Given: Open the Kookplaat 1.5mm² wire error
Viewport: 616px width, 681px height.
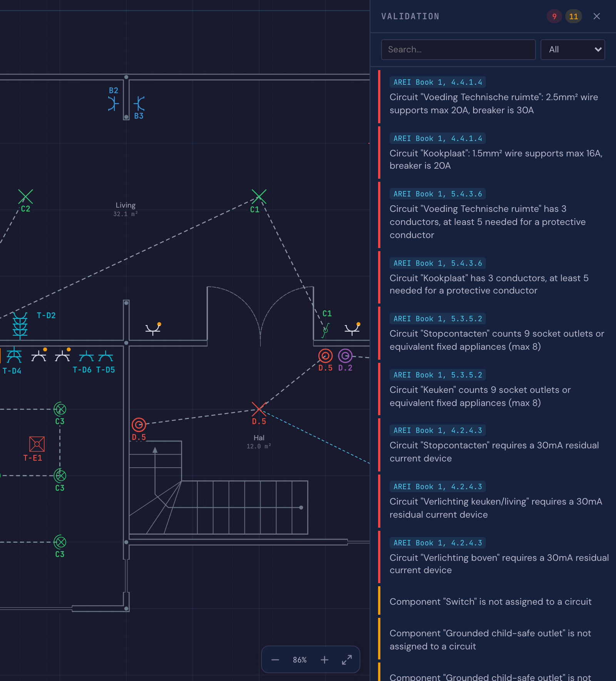Looking at the screenshot, I should (496, 153).
